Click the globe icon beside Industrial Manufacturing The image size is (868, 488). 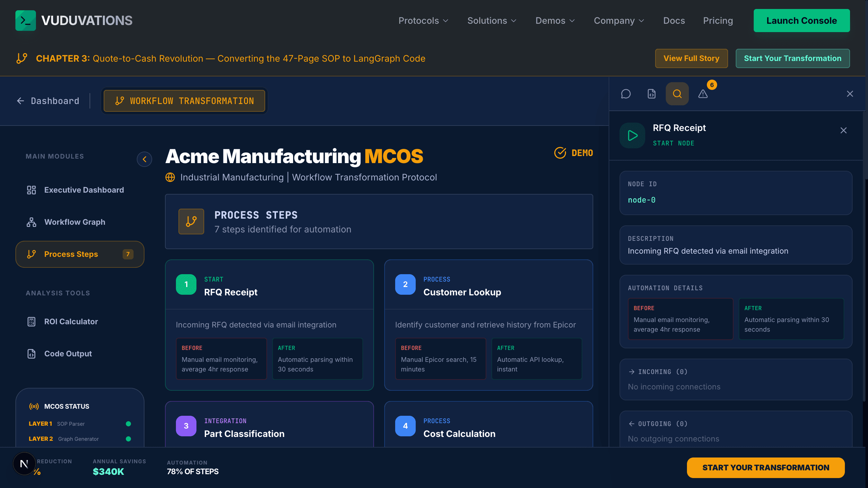[x=170, y=177]
